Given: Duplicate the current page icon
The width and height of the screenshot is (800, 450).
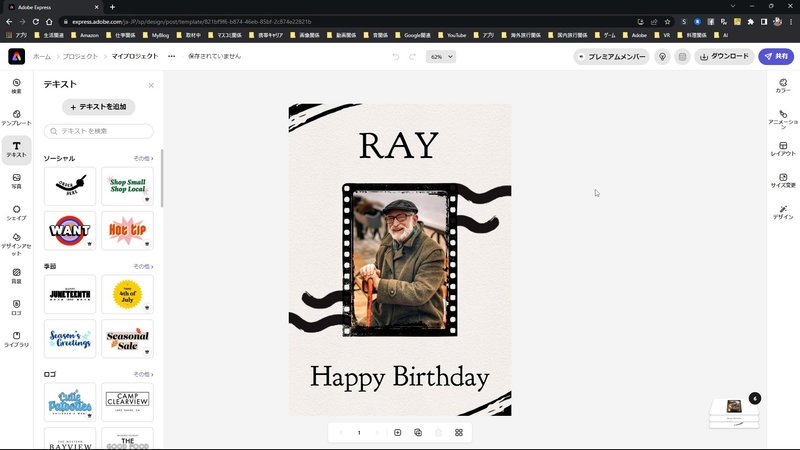Looking at the screenshot, I should click(418, 433).
